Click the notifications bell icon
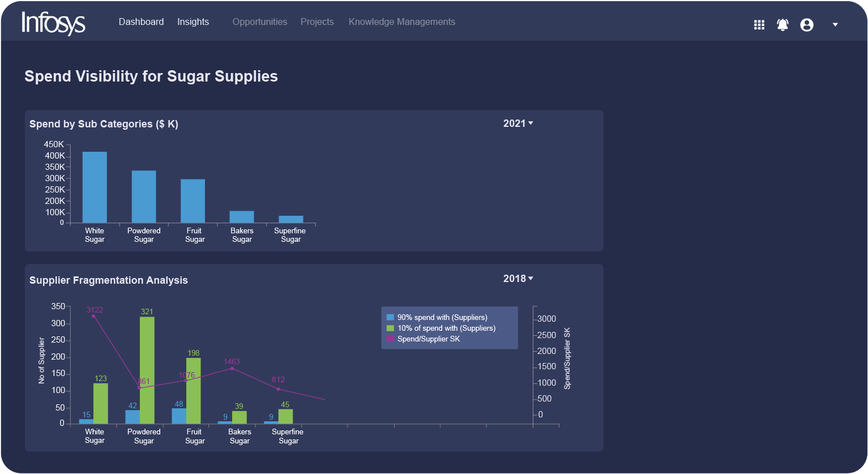The image size is (868, 474). point(783,25)
